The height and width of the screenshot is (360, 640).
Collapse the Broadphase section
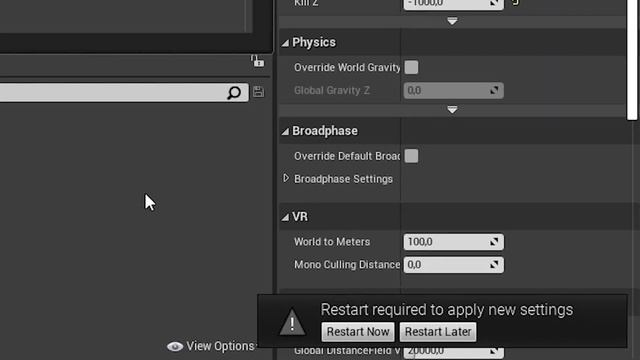(285, 131)
